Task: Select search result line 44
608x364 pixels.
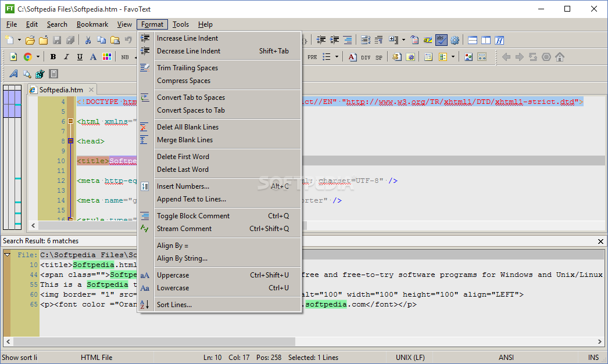Action: (322, 275)
